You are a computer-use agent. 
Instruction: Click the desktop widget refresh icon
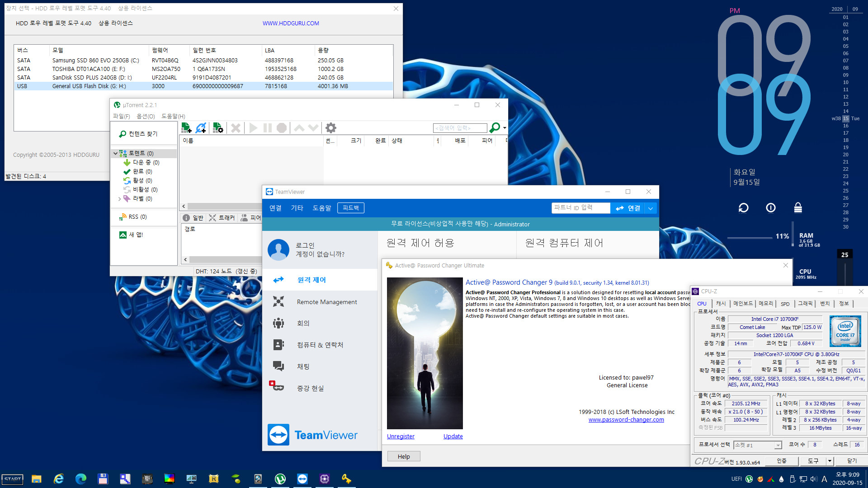[x=744, y=208]
